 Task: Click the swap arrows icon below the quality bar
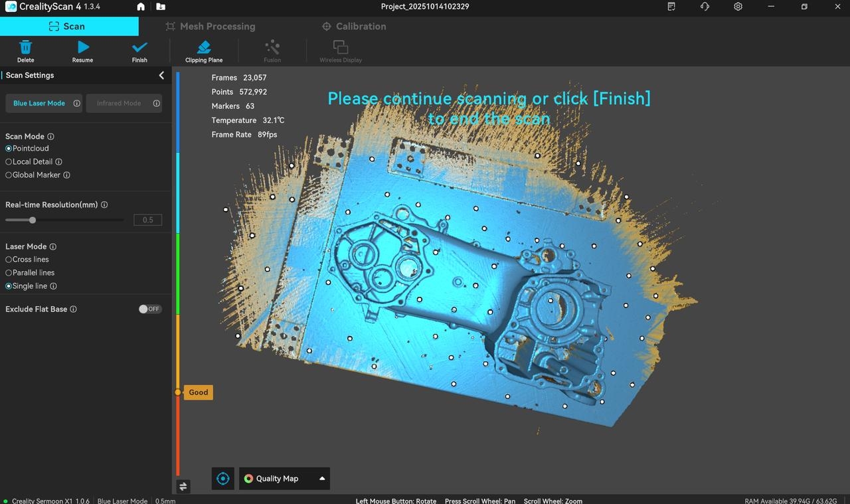click(183, 486)
